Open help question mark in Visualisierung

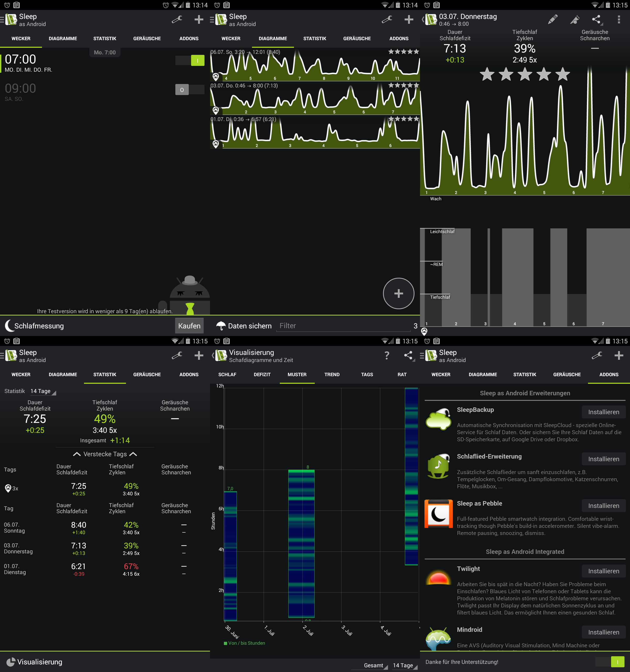(387, 355)
